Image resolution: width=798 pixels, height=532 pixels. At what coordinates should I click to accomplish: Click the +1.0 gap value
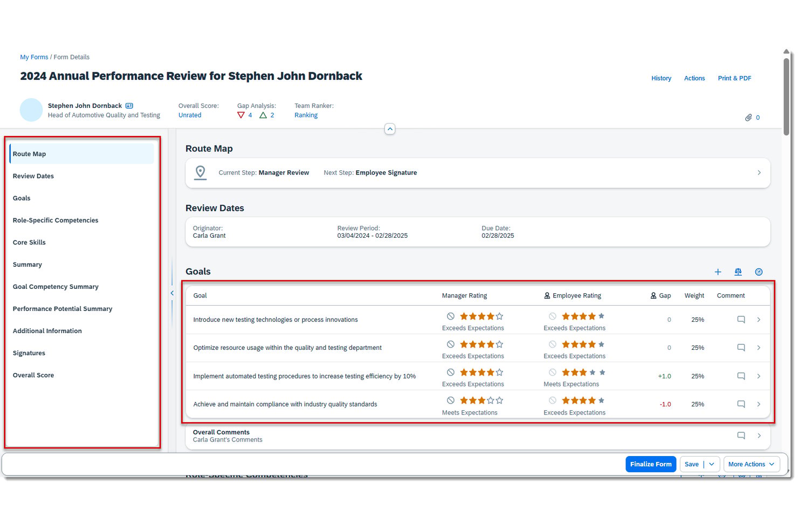(x=664, y=376)
